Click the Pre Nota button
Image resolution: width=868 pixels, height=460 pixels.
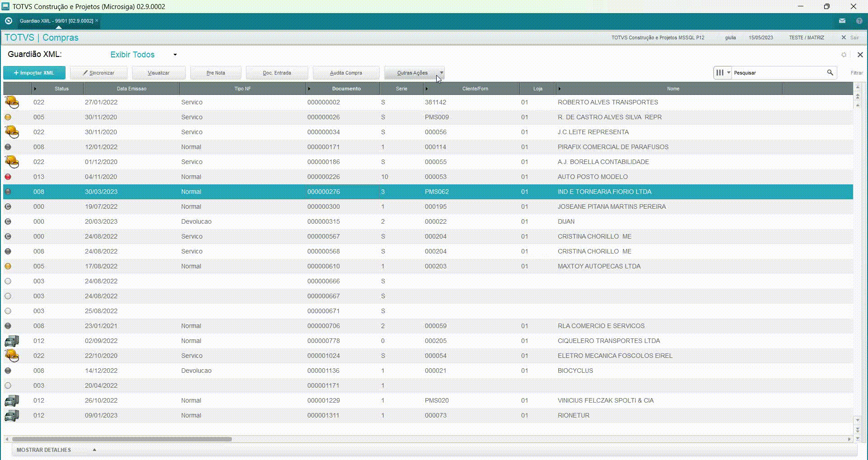[x=216, y=73]
